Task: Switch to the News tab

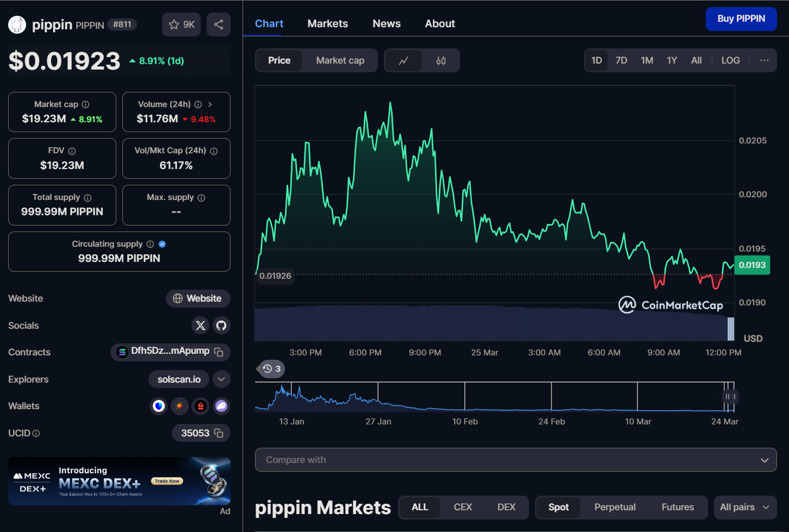Action: [386, 23]
